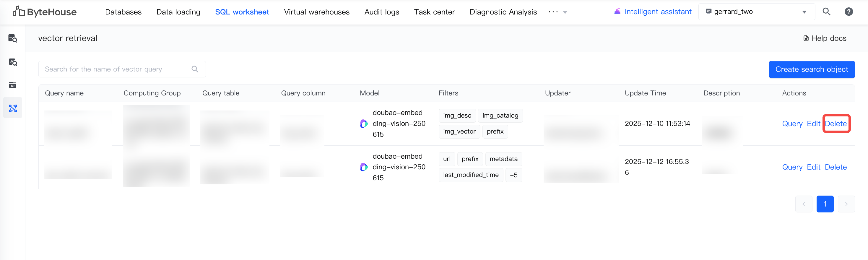Edit the second vector query row
This screenshot has width=868, height=260.
tap(813, 168)
